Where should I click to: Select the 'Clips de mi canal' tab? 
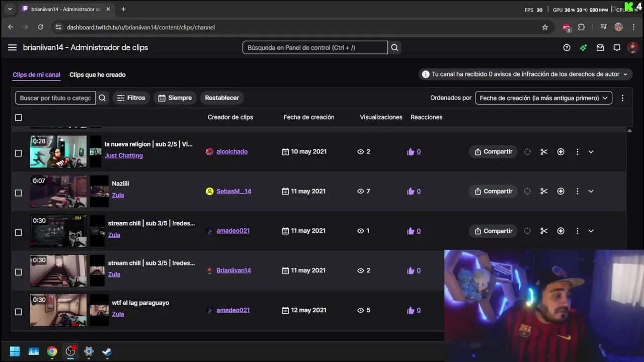(36, 75)
